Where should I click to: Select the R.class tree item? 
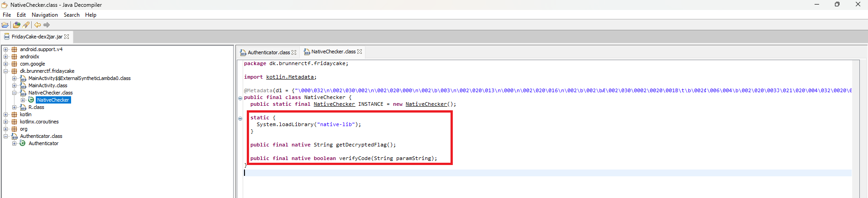pos(36,107)
